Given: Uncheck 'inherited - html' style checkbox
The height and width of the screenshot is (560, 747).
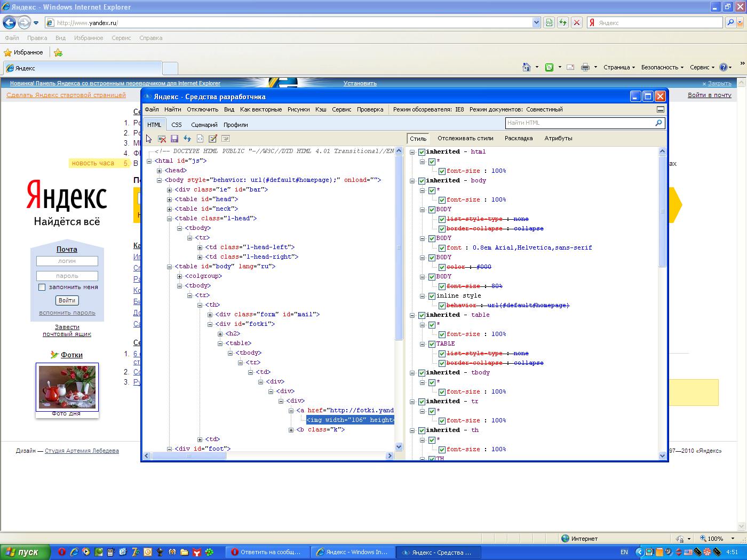Looking at the screenshot, I should [x=422, y=152].
